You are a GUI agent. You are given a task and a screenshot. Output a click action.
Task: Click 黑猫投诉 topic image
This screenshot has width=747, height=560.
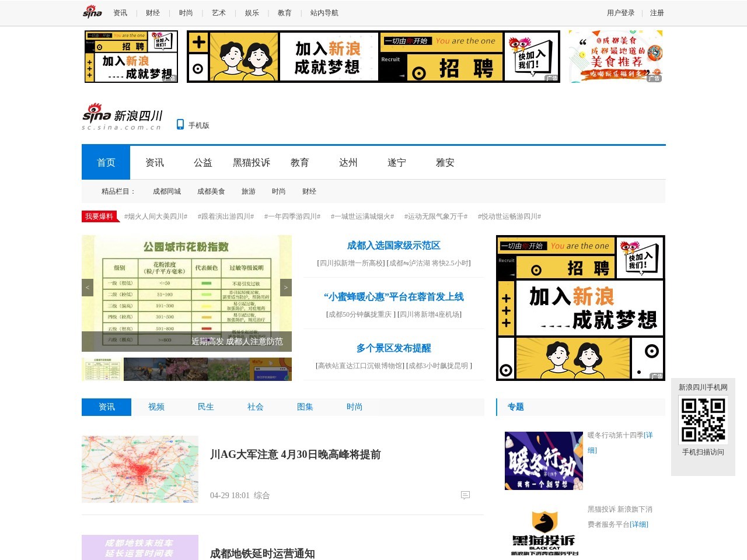click(x=544, y=533)
